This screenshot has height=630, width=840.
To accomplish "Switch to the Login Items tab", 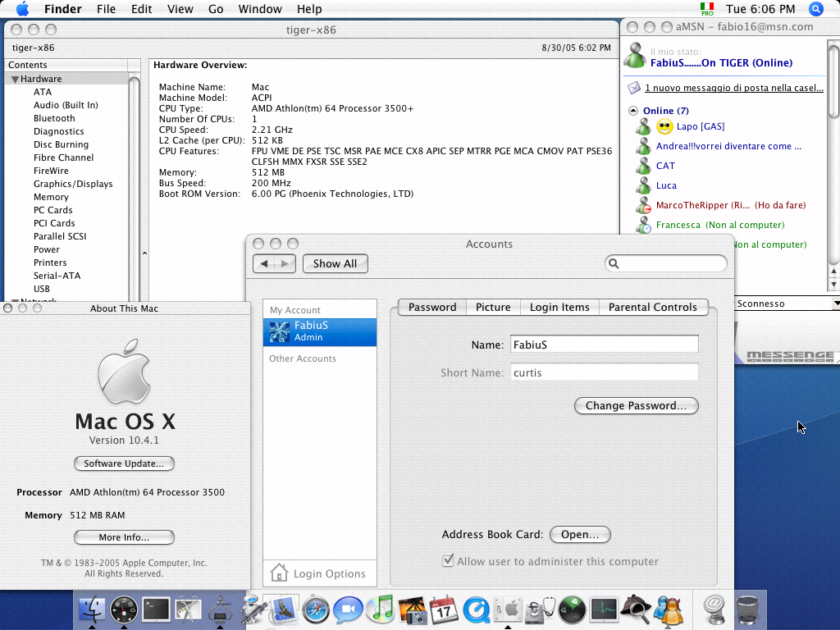I will [559, 307].
